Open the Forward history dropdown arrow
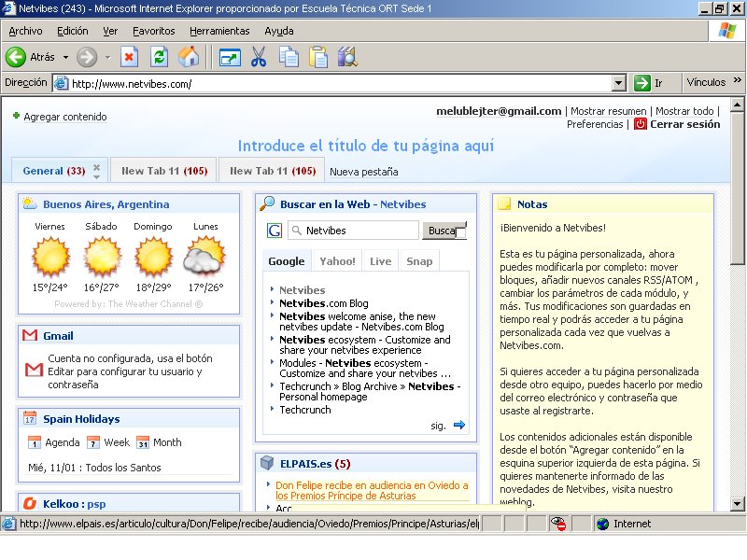 point(108,57)
